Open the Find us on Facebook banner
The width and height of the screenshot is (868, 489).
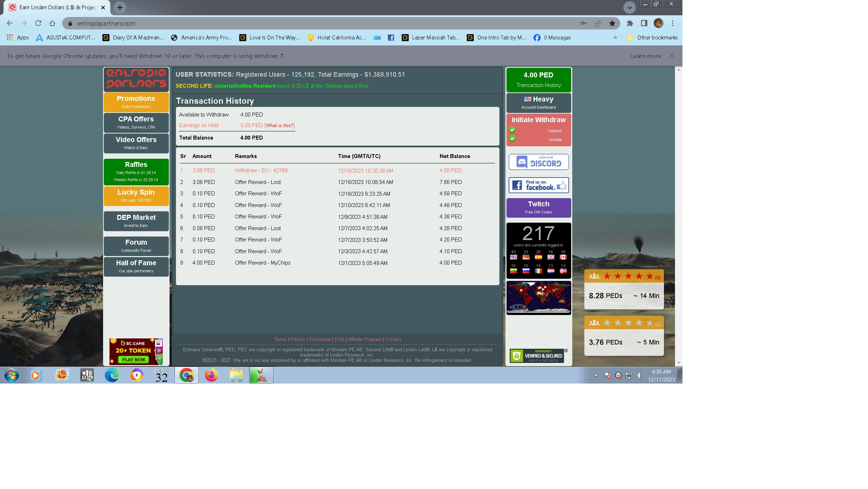539,185
